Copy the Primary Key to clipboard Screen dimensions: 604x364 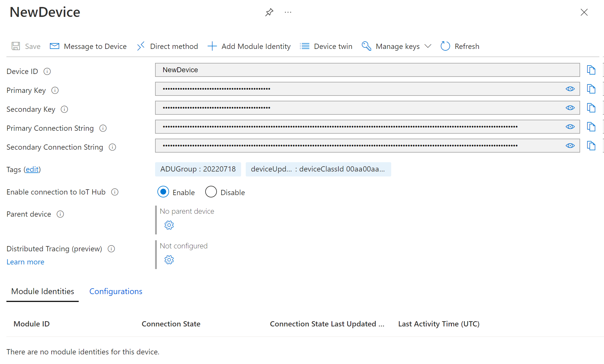(591, 89)
